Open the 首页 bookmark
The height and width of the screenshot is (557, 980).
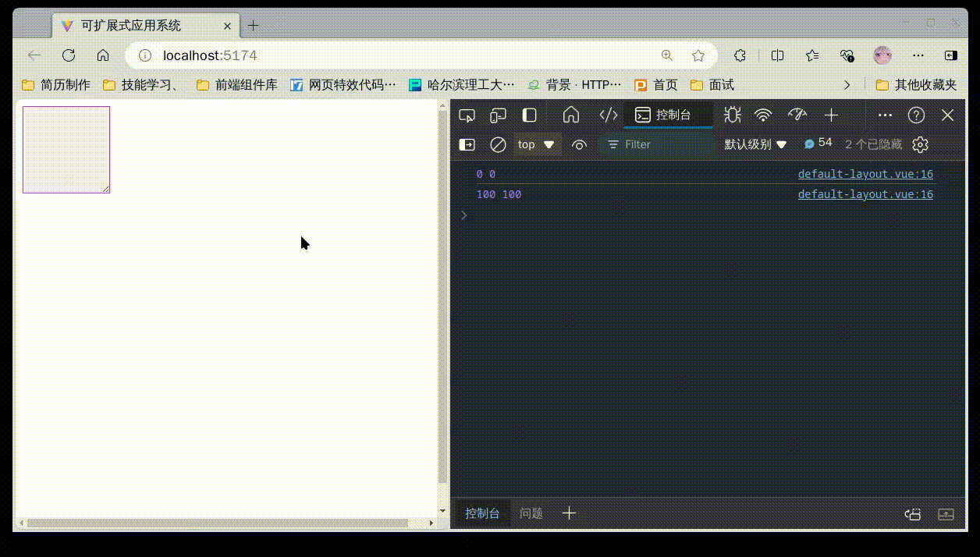pyautogui.click(x=656, y=85)
